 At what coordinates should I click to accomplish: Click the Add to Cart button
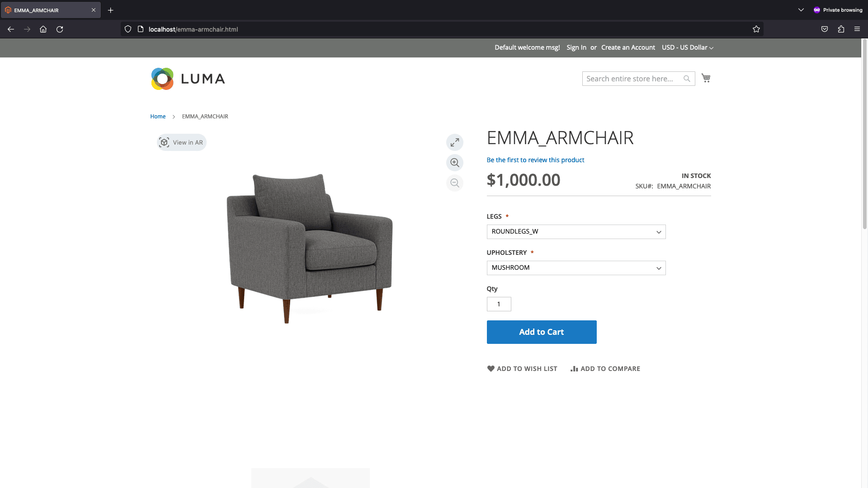point(541,332)
